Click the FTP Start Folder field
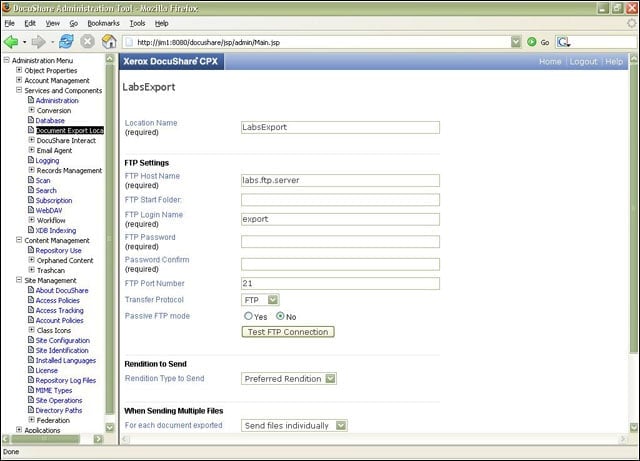 coord(340,200)
